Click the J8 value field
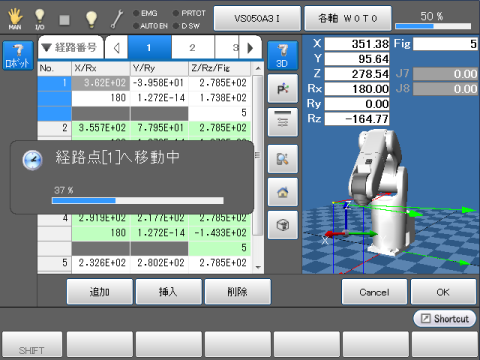The image size is (480, 360). point(445,89)
